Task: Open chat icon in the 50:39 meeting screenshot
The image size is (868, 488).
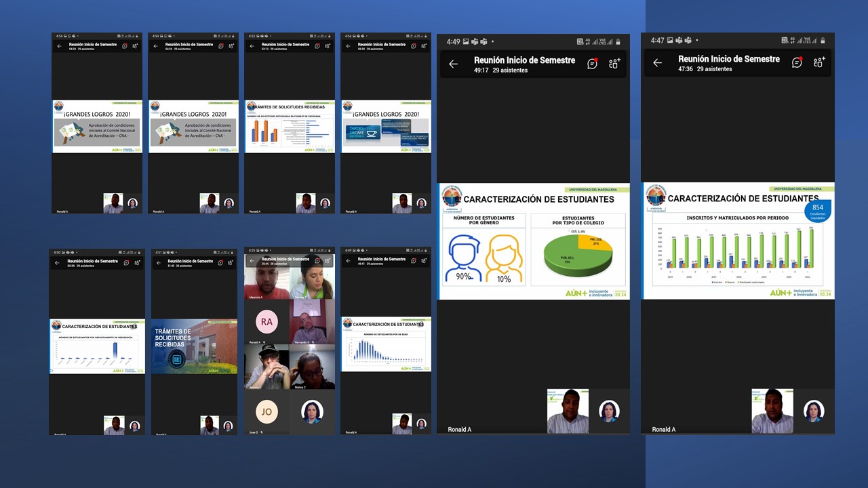Action: click(126, 263)
